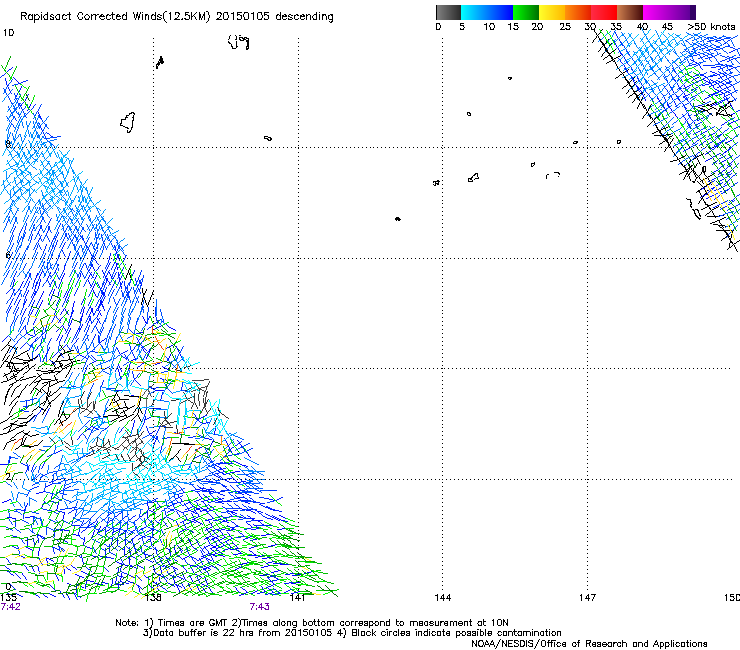Click the longitude axis label '135'
Screen dimensions: 740x650
pyautogui.click(x=8, y=598)
